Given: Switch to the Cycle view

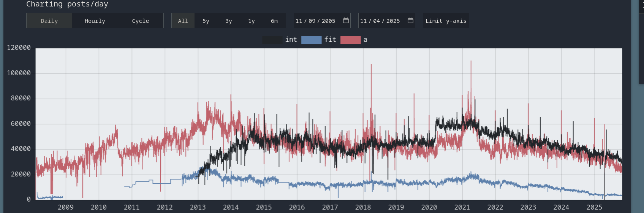Looking at the screenshot, I should coord(141,21).
